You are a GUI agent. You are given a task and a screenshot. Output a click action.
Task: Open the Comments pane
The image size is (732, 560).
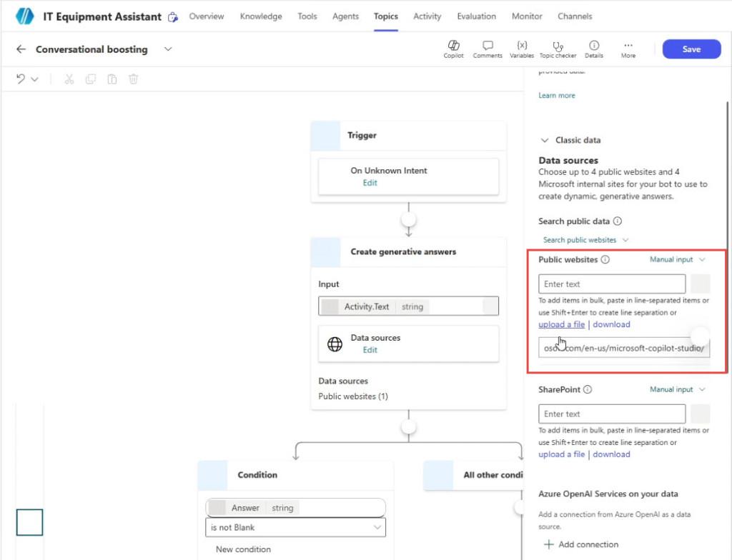tap(488, 49)
